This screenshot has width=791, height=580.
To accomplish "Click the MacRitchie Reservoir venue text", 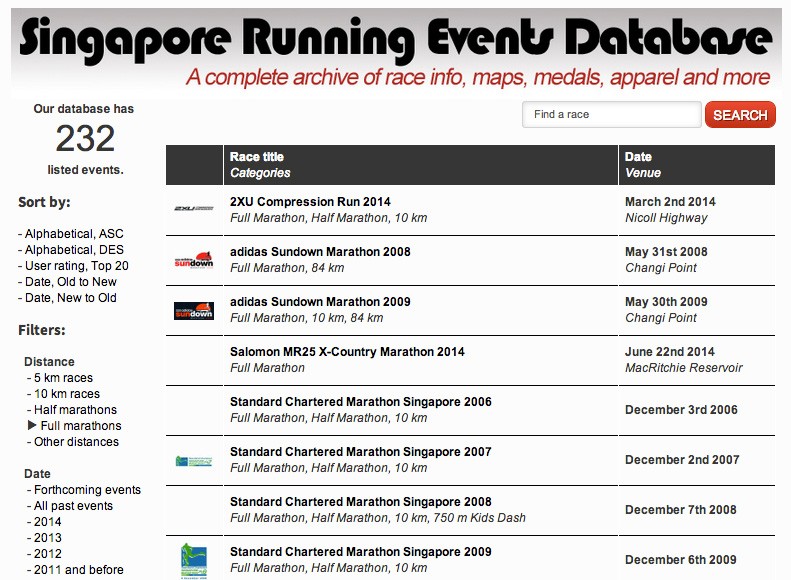I will [684, 368].
